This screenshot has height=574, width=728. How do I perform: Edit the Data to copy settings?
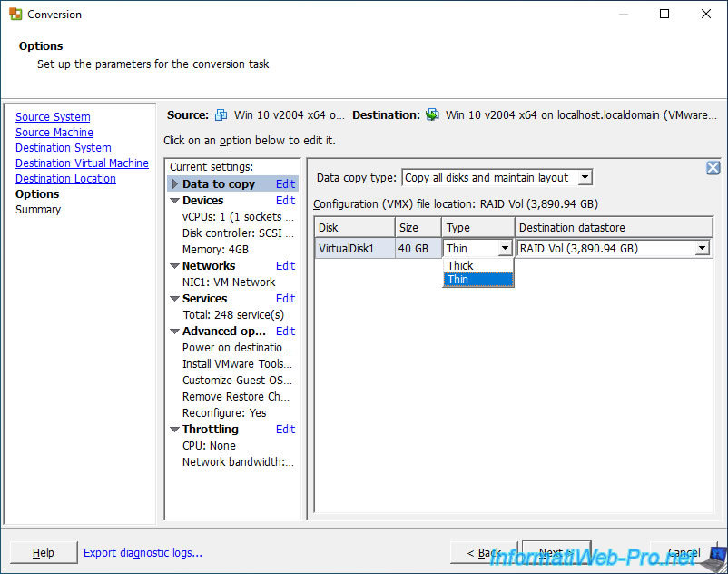[x=285, y=184]
